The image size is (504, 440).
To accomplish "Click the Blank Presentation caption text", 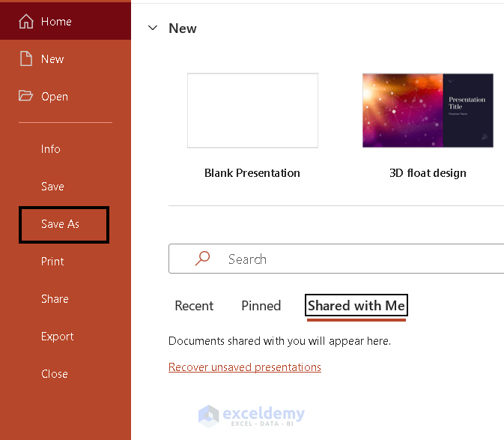I will tap(252, 173).
